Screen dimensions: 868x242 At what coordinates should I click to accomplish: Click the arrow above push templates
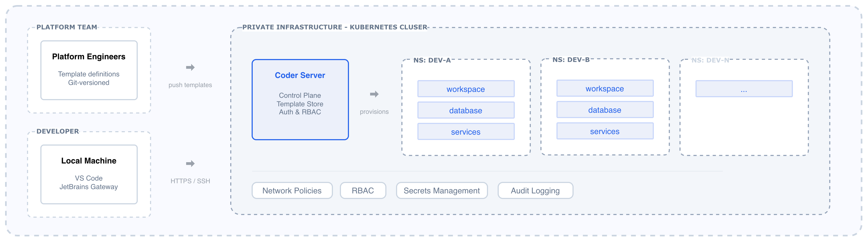[x=190, y=67]
